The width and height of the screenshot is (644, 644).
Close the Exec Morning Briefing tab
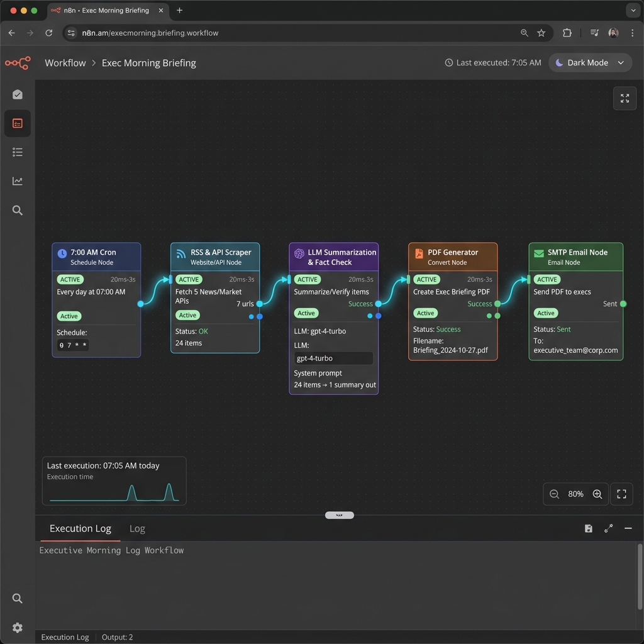tap(160, 10)
